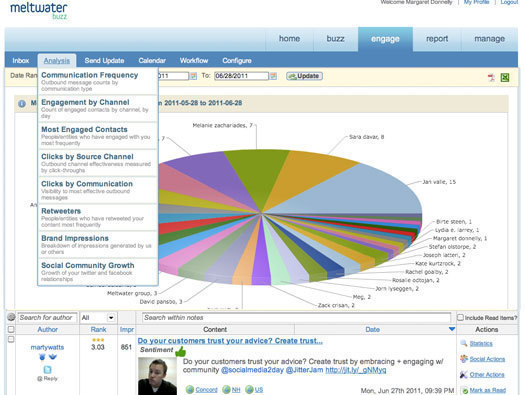Click the Social Actions icon
Screen dimensions: 525x395
[464, 359]
